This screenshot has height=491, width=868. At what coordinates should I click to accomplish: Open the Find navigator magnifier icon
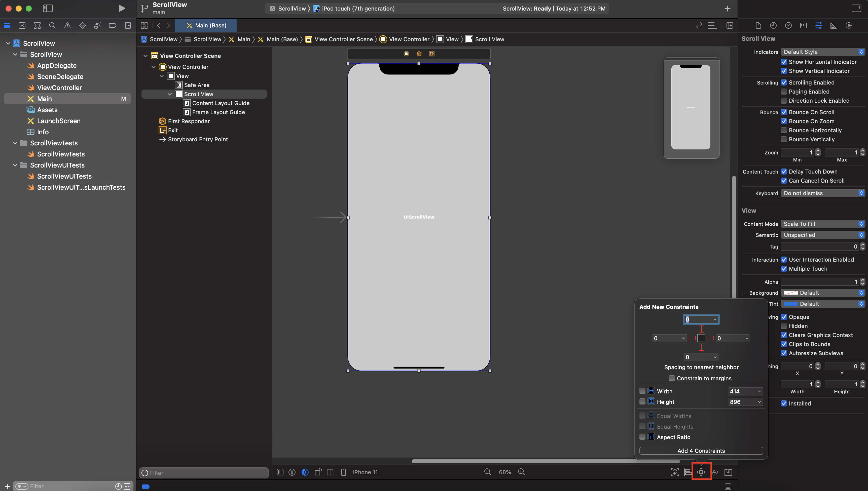click(x=52, y=26)
